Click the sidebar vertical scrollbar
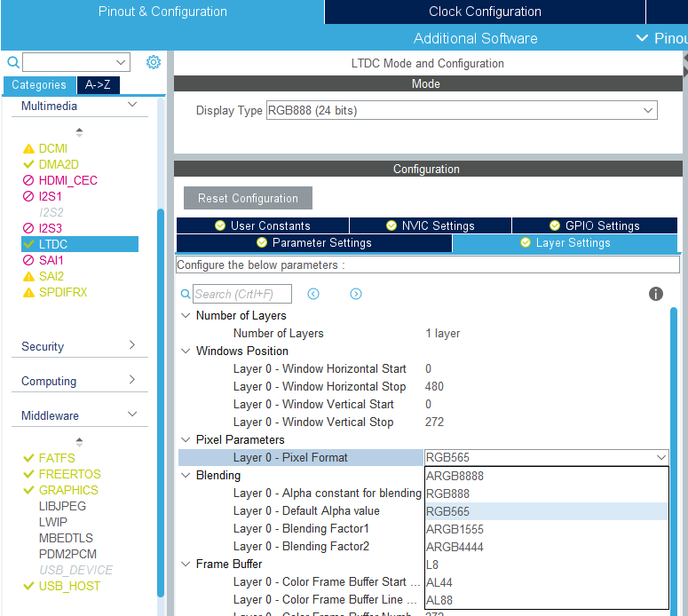The height and width of the screenshot is (616, 688). coord(161,402)
